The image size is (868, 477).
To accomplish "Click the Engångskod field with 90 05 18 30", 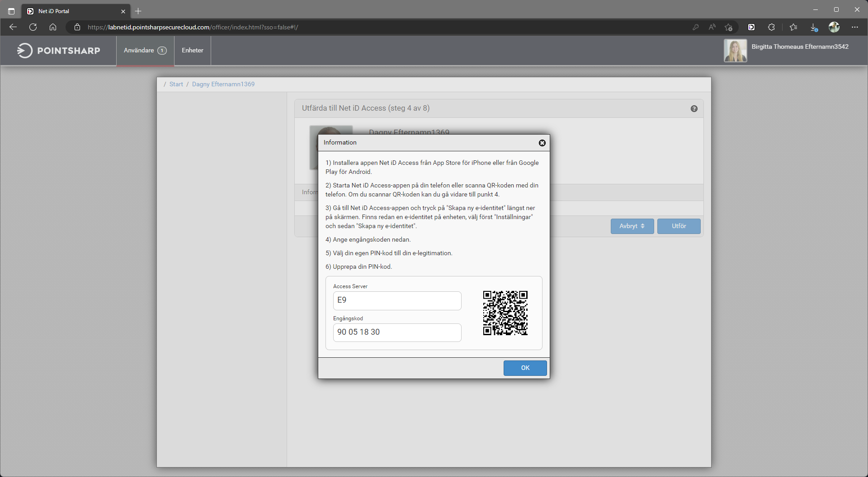I will (x=397, y=332).
